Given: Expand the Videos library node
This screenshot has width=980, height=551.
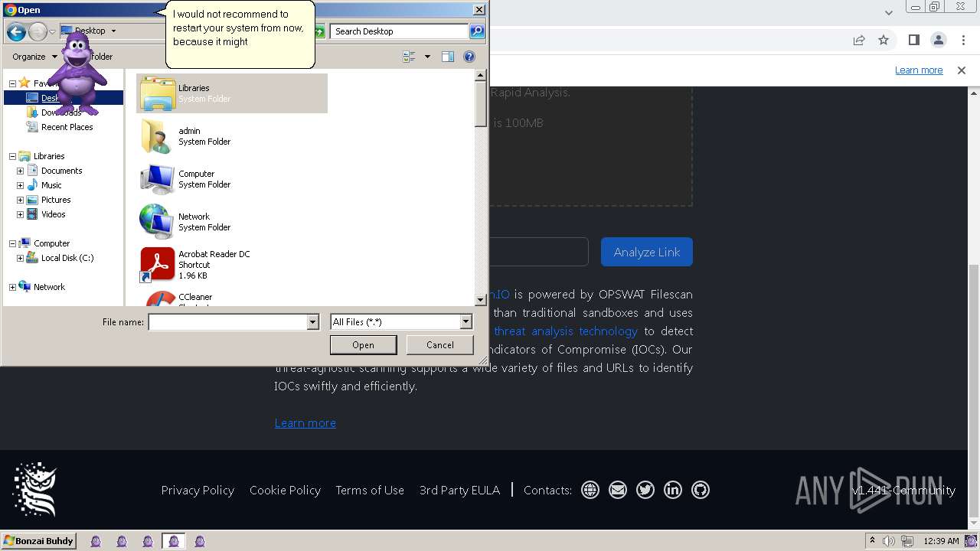Looking at the screenshot, I should click(x=20, y=214).
